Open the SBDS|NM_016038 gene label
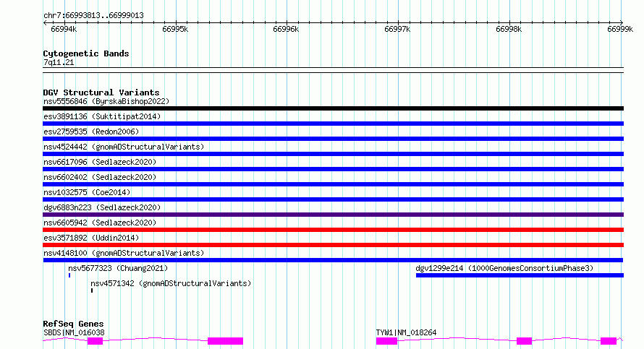This screenshot has height=349, width=644. tap(74, 332)
